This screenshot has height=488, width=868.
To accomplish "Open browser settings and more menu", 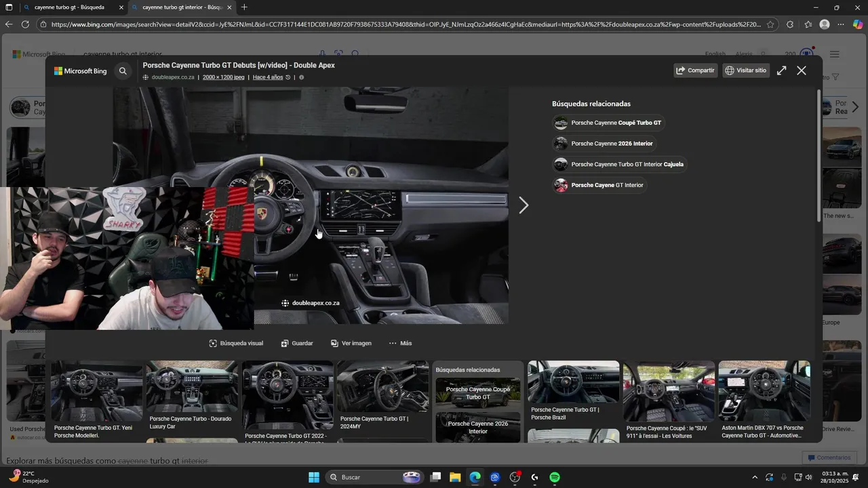I will pyautogui.click(x=841, y=24).
